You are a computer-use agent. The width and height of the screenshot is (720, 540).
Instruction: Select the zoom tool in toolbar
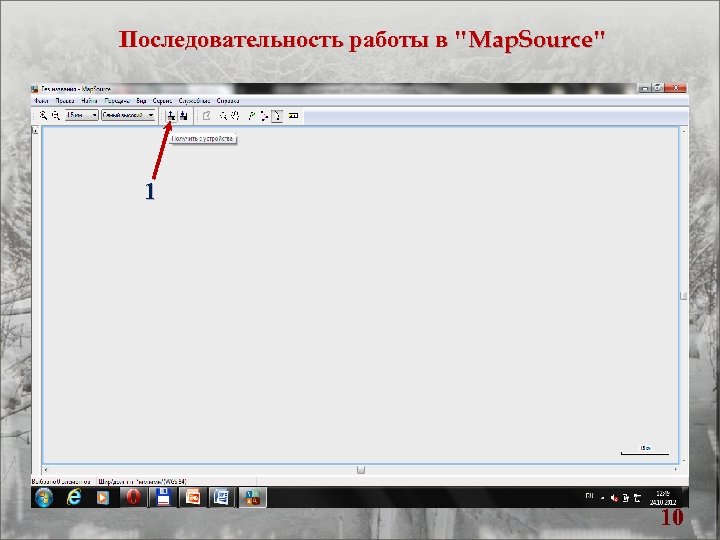[223, 116]
